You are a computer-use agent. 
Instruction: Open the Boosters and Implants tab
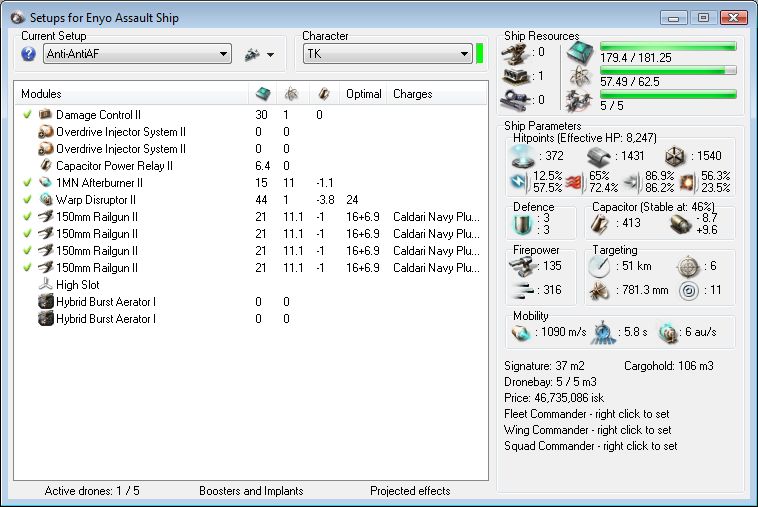250,491
